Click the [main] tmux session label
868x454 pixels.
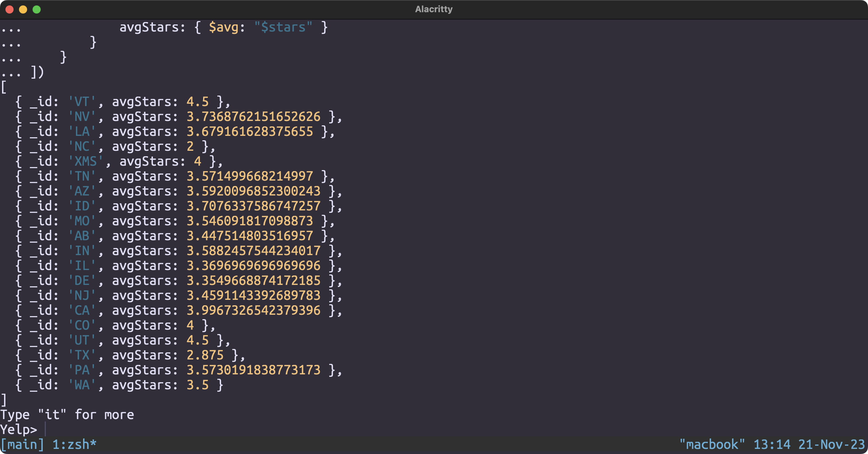[x=22, y=445]
